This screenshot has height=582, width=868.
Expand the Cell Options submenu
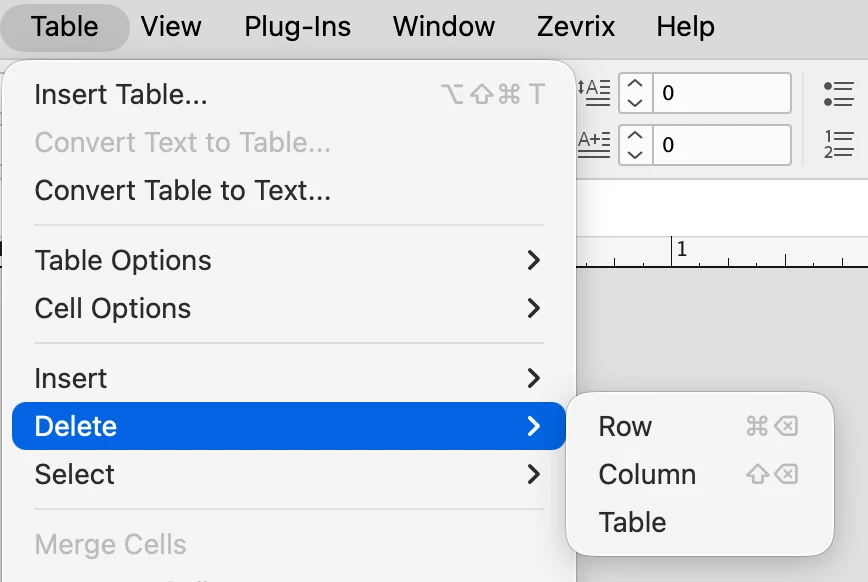pos(288,308)
